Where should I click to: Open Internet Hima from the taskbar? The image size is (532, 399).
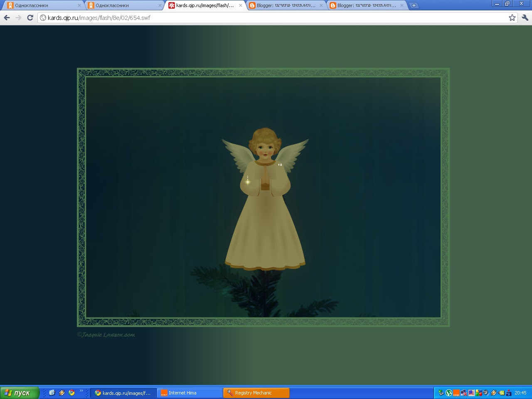190,393
